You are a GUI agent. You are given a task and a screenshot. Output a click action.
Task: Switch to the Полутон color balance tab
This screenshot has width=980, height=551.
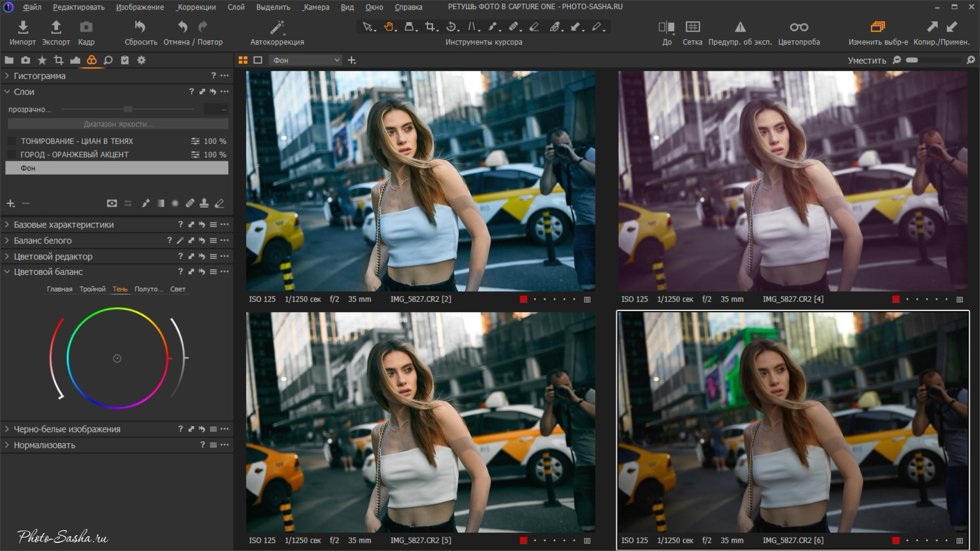click(149, 289)
